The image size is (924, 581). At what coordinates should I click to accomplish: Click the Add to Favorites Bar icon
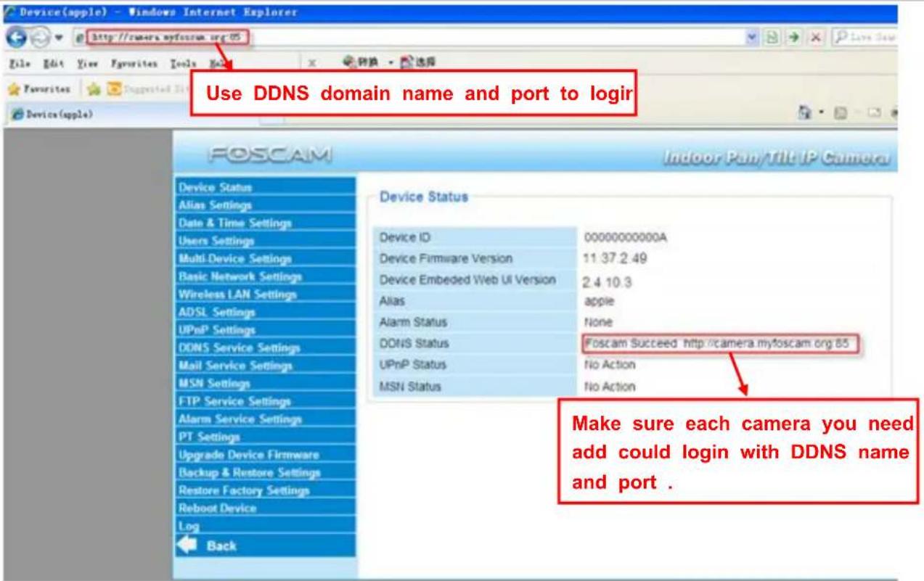92,89
